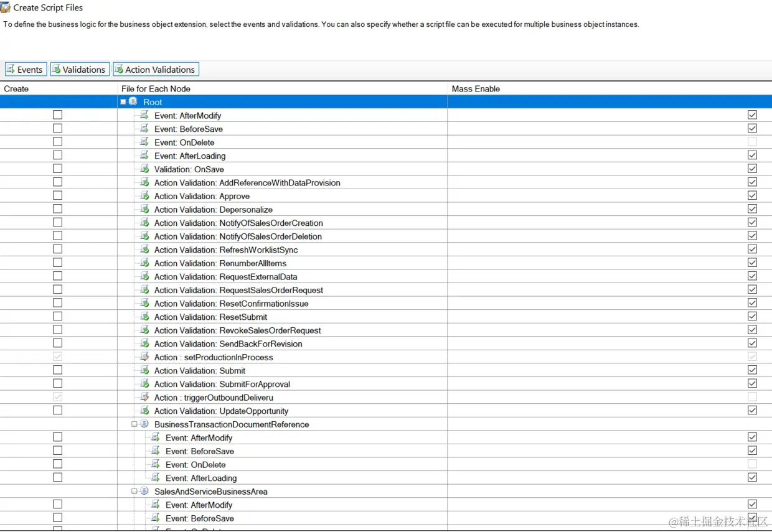Viewport: 772px width, 532px height.
Task: Collapse the BusinessTransactionDocumentReference node
Action: 134,424
